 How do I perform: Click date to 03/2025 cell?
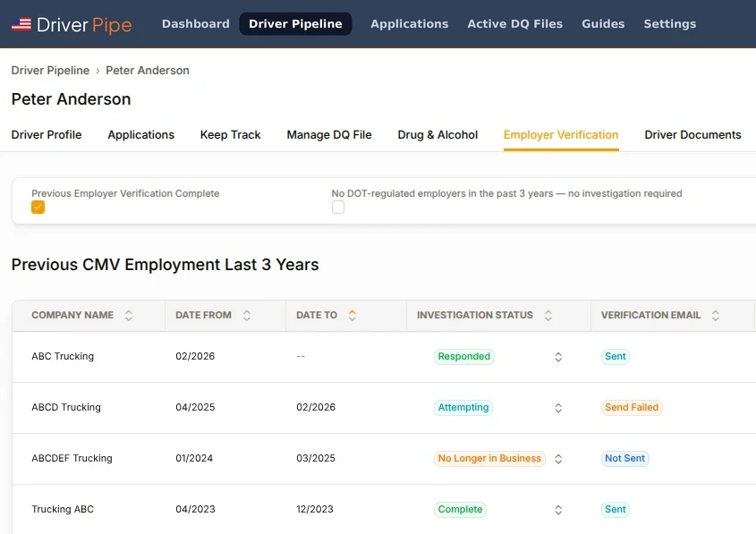(x=316, y=458)
